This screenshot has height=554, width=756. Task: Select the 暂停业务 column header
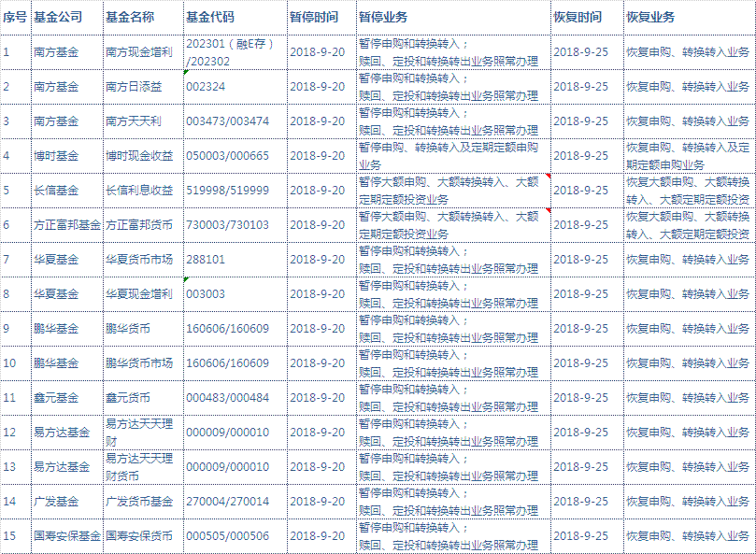pos(383,18)
